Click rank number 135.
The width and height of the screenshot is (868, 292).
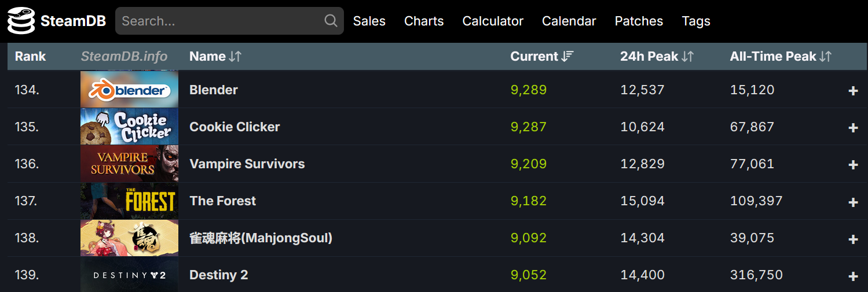point(27,127)
